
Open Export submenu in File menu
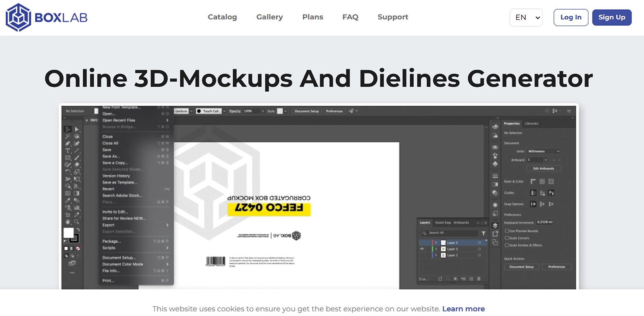(135, 225)
